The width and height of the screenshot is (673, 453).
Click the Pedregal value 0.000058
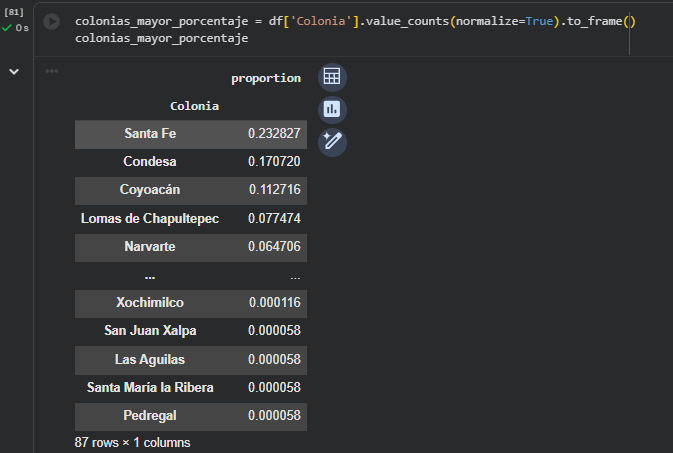[274, 415]
